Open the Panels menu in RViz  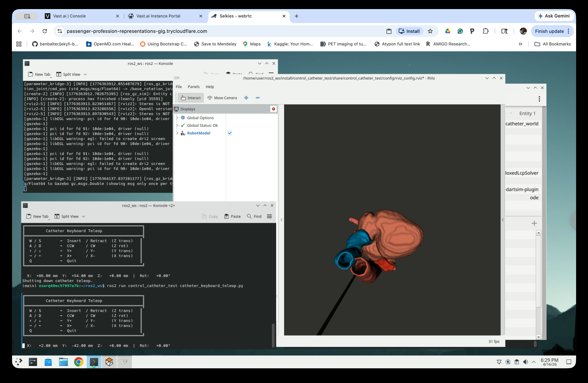point(193,87)
